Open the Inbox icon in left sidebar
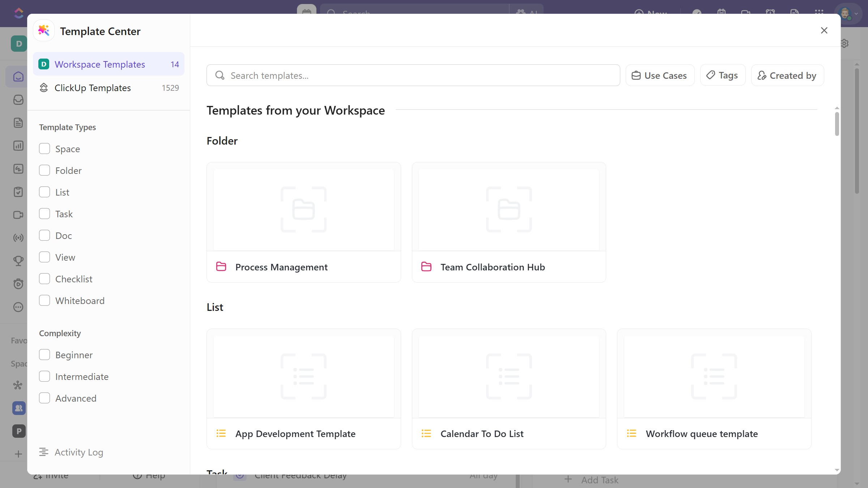This screenshot has width=868, height=488. point(18,100)
